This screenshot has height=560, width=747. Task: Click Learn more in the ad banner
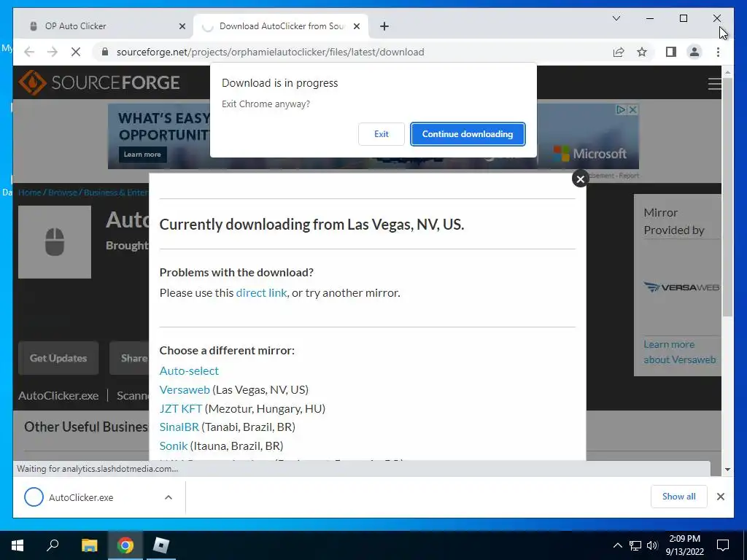(x=142, y=155)
